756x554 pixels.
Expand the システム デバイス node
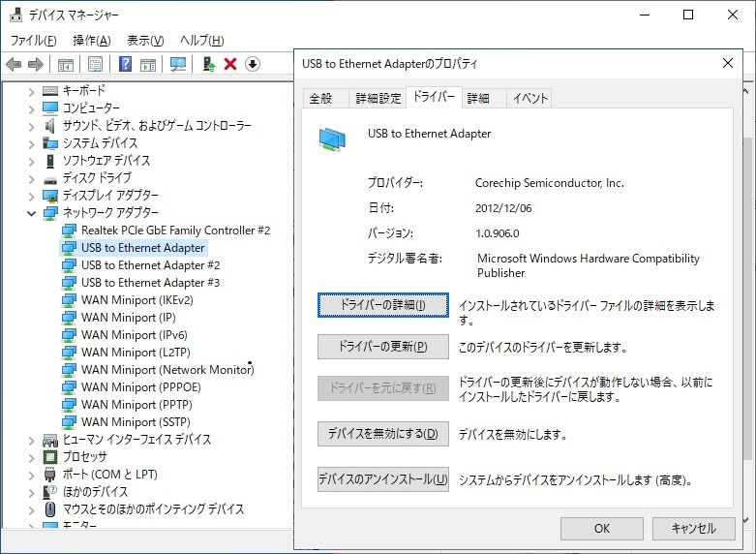(31, 143)
